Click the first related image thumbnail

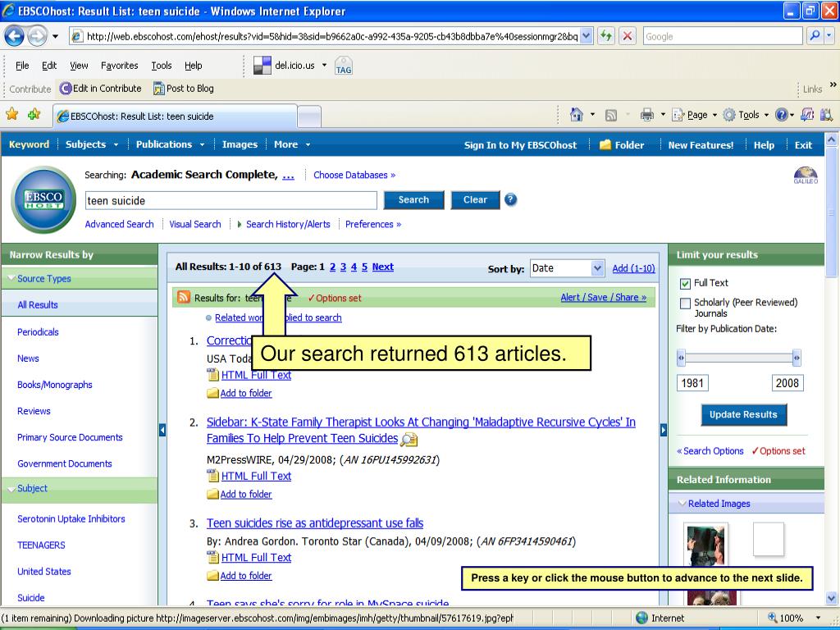click(706, 544)
